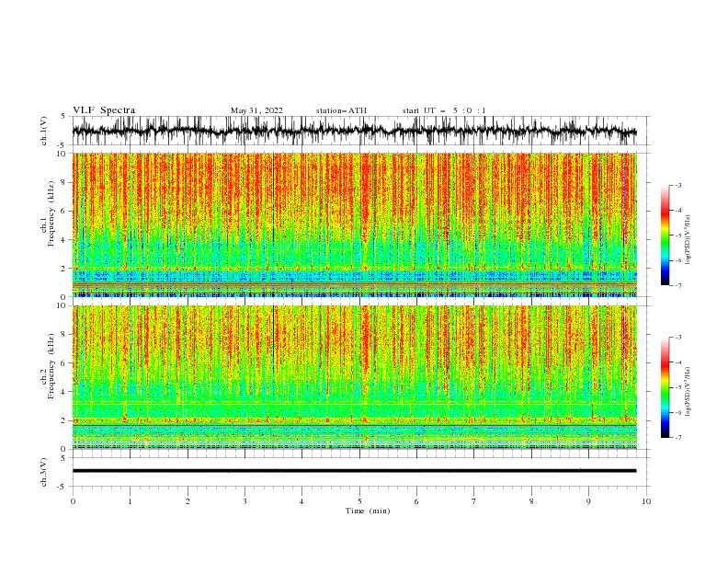The image size is (728, 563).
Task: Select the date text "May 31, 2022"
Action: click(x=256, y=110)
